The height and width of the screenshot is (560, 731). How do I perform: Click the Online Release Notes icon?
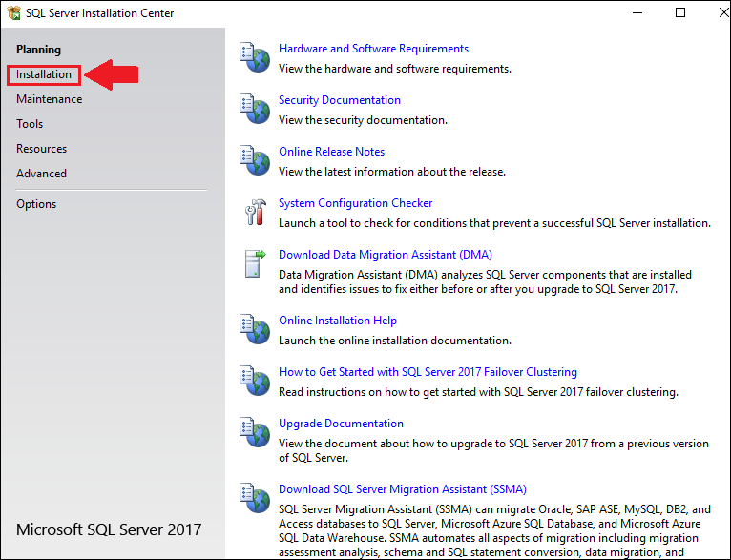pyautogui.click(x=255, y=160)
